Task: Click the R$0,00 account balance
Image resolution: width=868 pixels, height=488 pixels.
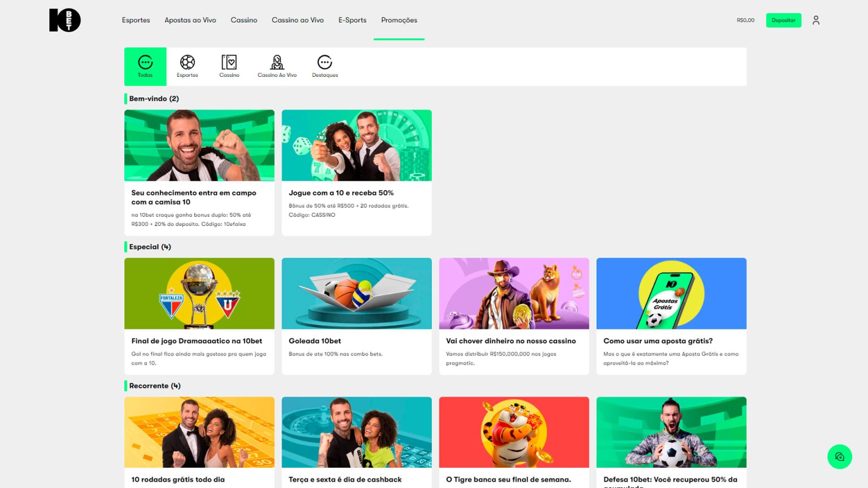Action: (745, 20)
